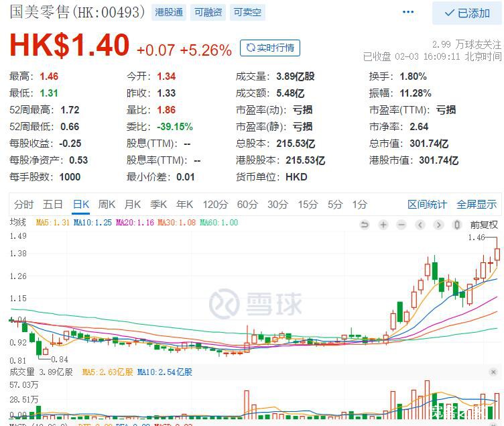Zoom out chart with minus icon

(x=401, y=225)
